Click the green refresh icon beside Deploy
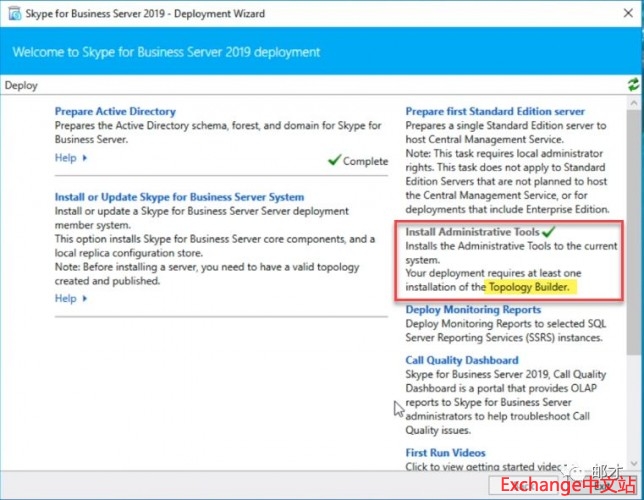This screenshot has height=500, width=644. coord(634,85)
